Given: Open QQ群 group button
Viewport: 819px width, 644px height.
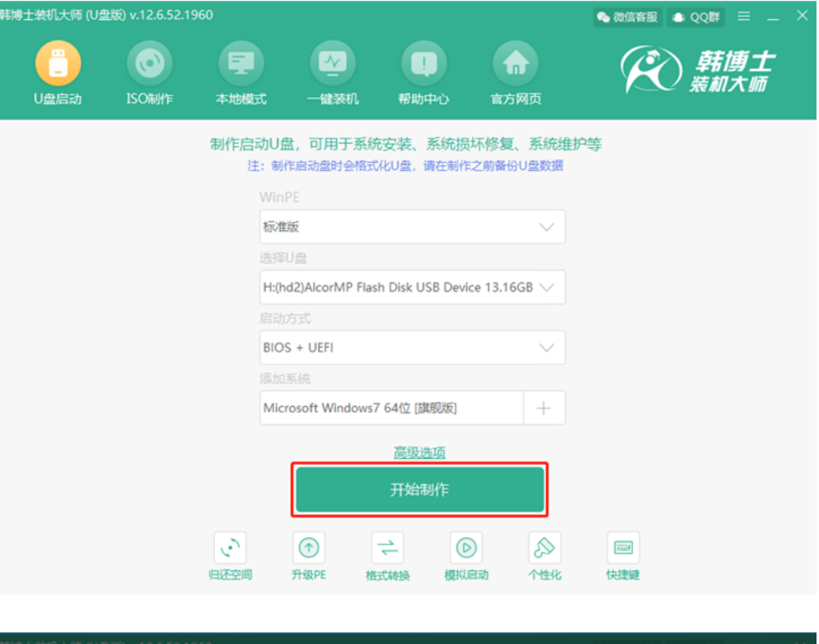Looking at the screenshot, I should (x=697, y=17).
